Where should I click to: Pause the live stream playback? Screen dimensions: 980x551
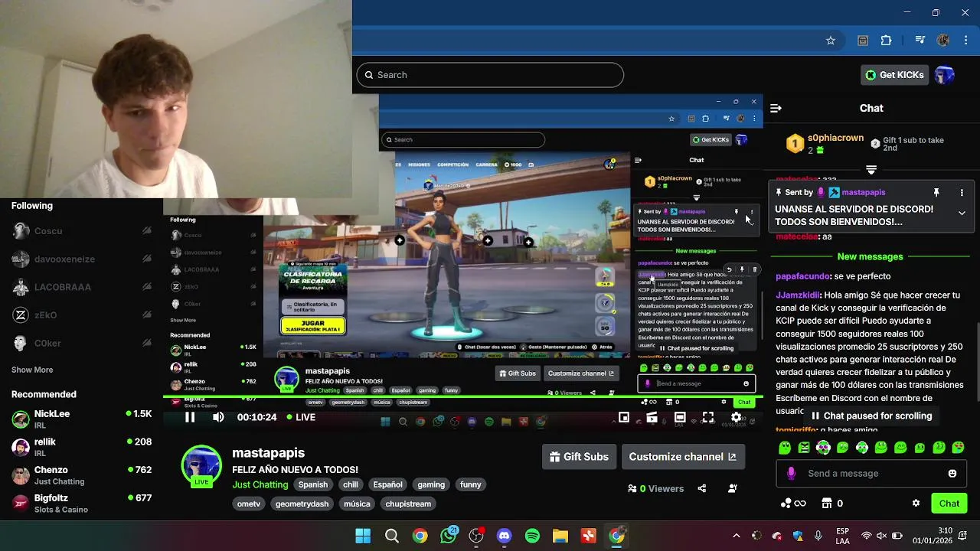[x=190, y=417]
